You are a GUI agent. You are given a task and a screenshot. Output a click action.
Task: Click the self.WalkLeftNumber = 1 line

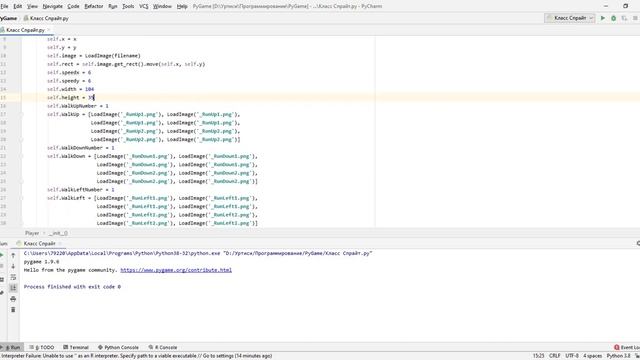click(x=80, y=190)
